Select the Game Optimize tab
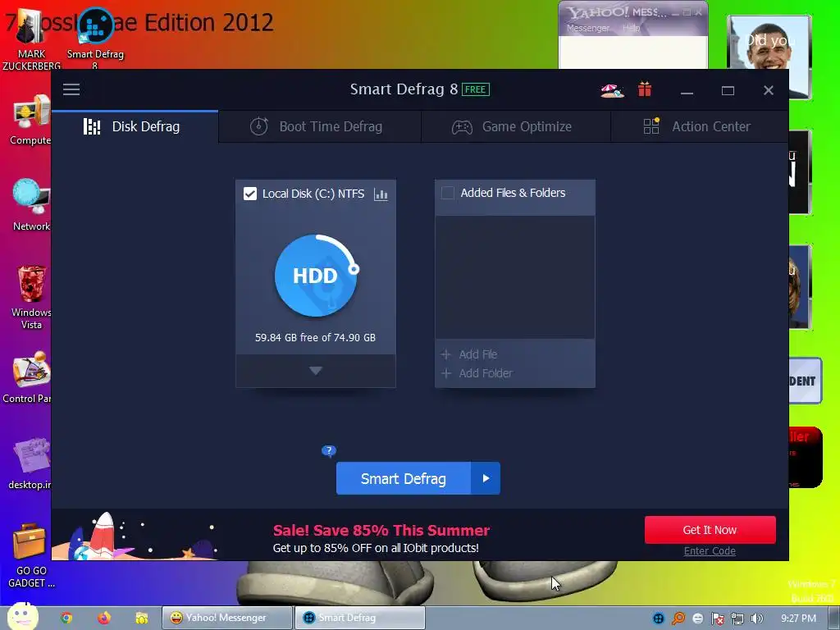The image size is (840, 630). [516, 126]
